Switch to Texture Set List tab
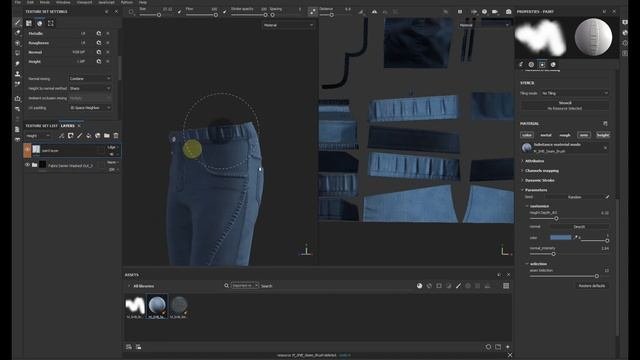This screenshot has height=360, width=640. pos(41,126)
